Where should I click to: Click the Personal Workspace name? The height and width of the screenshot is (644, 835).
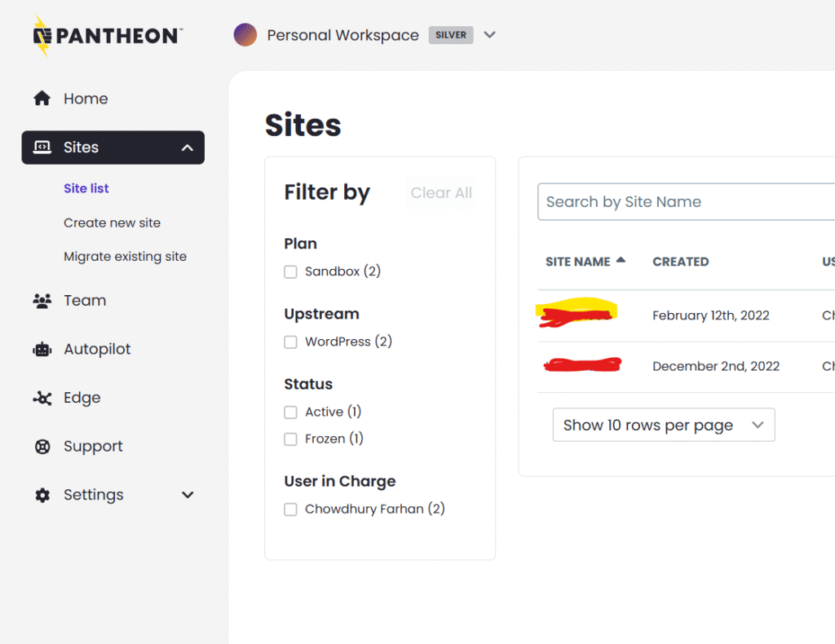click(343, 35)
